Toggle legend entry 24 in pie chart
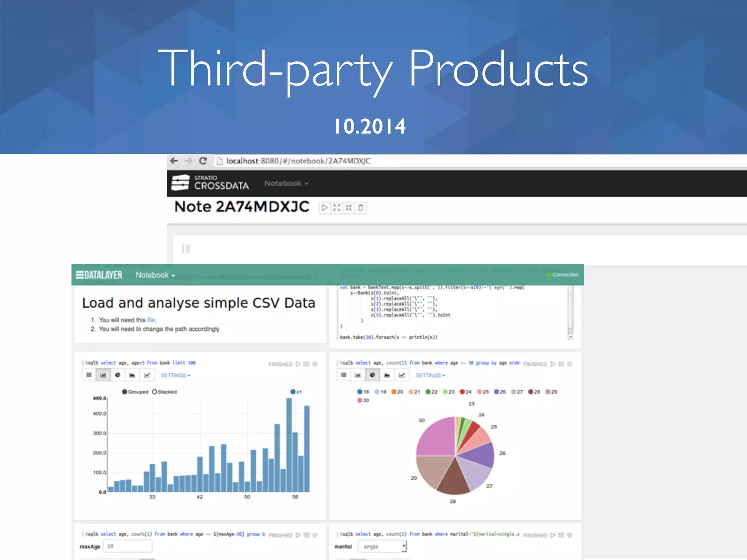 466,392
